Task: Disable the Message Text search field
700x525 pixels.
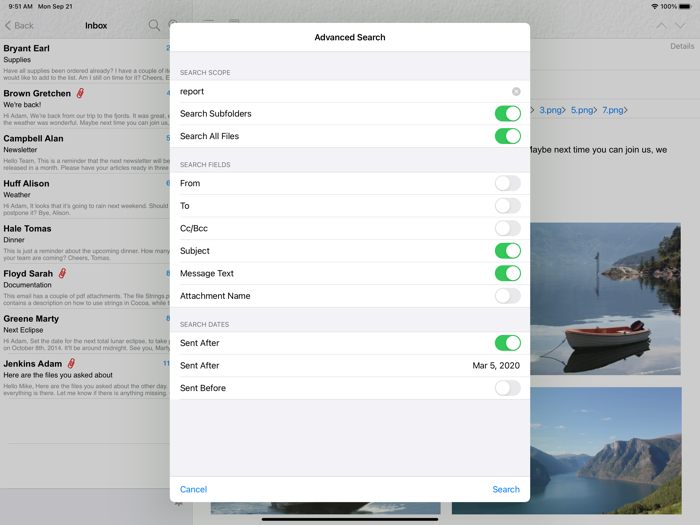Action: [508, 273]
